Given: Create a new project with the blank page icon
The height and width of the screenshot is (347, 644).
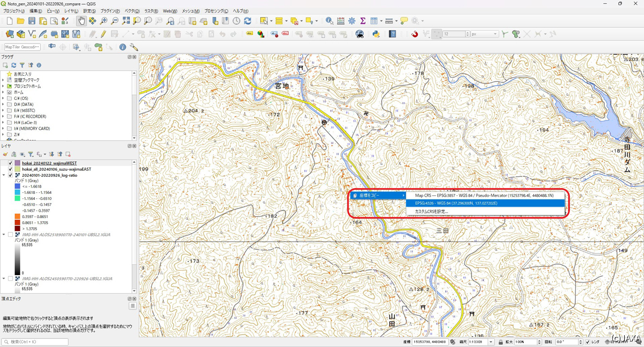Looking at the screenshot, I should point(9,21).
